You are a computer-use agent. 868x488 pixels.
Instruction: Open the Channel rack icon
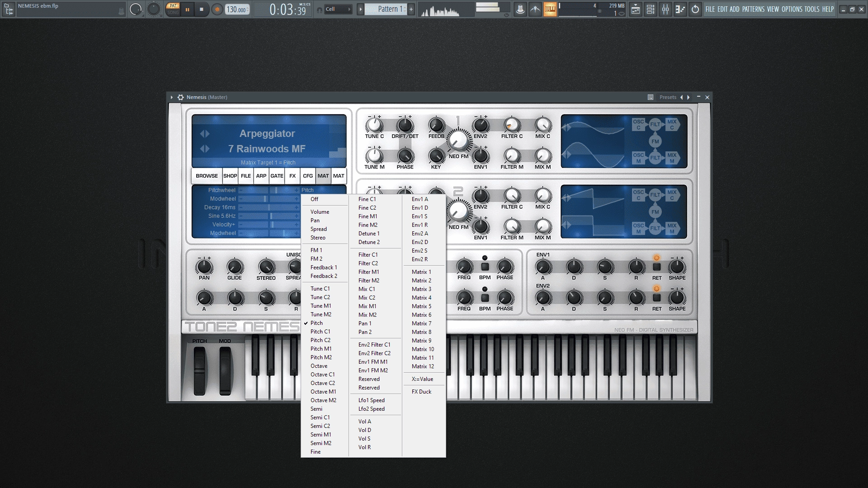[x=651, y=9]
